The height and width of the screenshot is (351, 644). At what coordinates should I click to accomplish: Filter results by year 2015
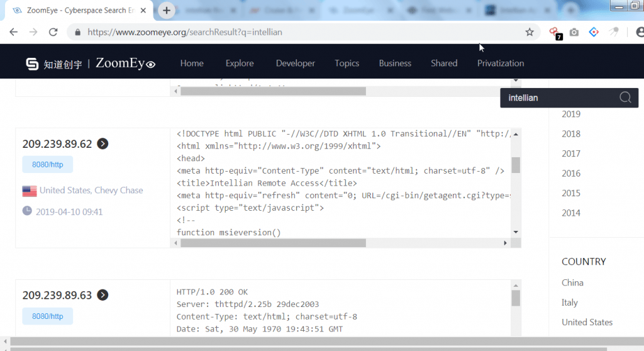[x=571, y=192]
